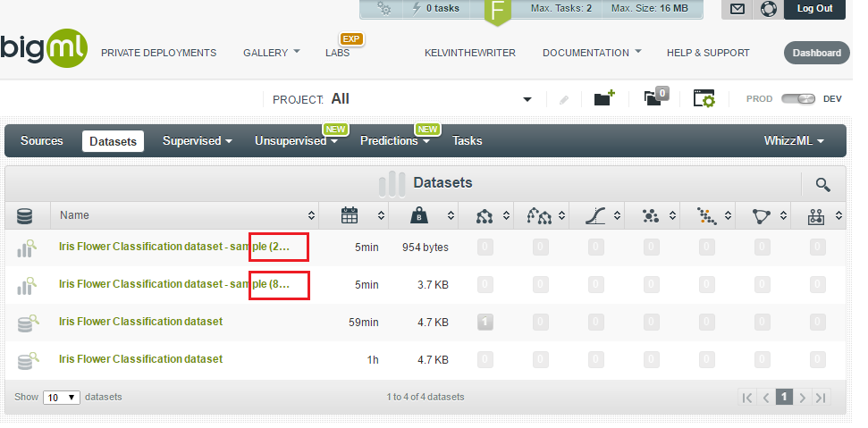
Task: Click the last column header icon on the right
Action: coord(816,216)
